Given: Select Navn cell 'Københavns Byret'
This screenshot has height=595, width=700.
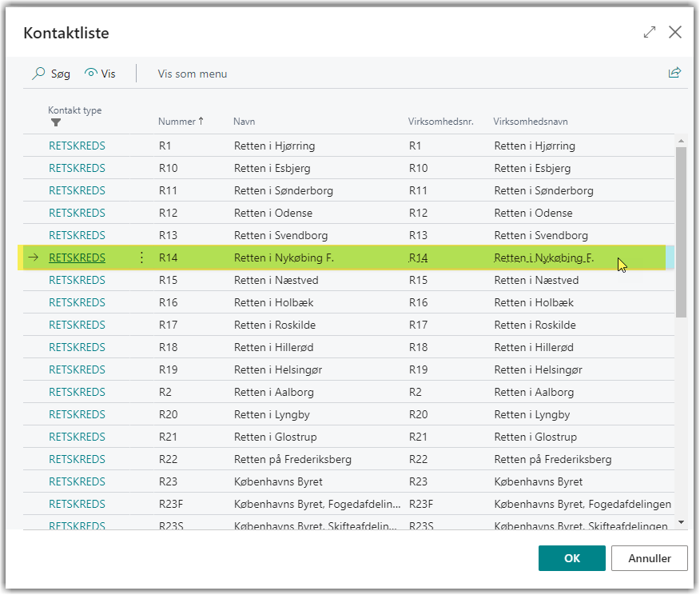Looking at the screenshot, I should coord(278,481).
